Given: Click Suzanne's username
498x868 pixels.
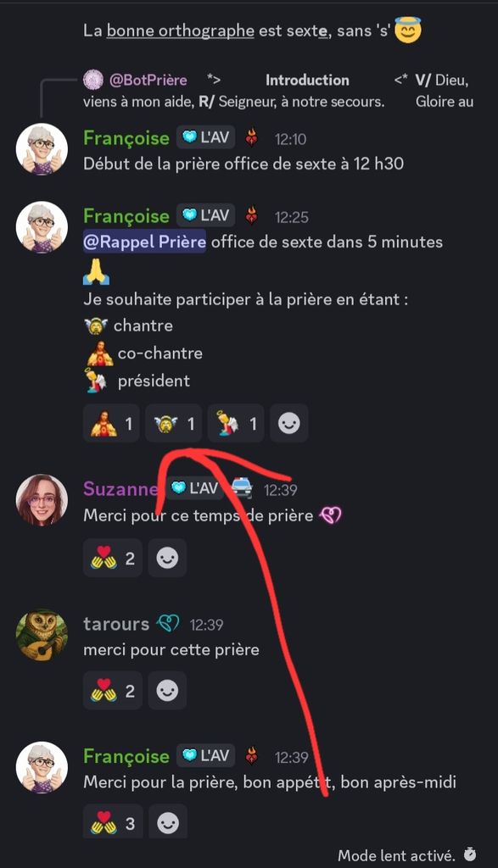Looking at the screenshot, I should pyautogui.click(x=120, y=489).
